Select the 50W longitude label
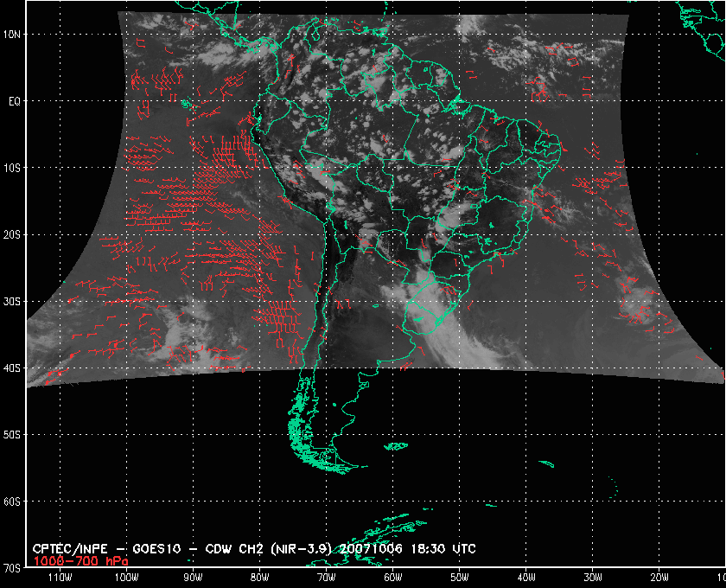Viewport: 726px width, 588px height. pos(459,576)
